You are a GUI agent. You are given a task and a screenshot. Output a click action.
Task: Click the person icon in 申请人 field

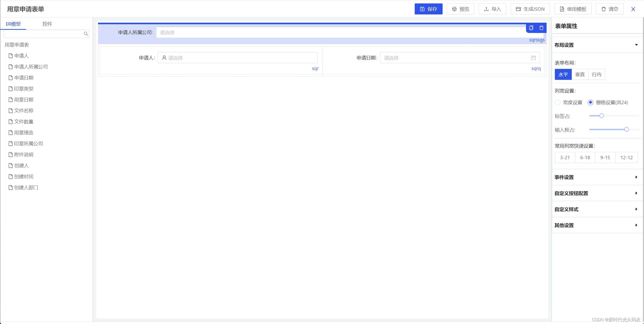pos(164,58)
